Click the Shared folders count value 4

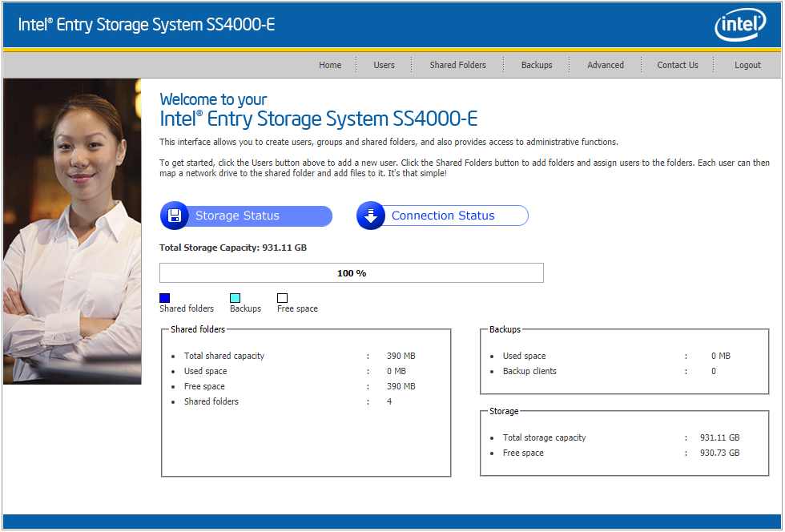pyautogui.click(x=389, y=401)
